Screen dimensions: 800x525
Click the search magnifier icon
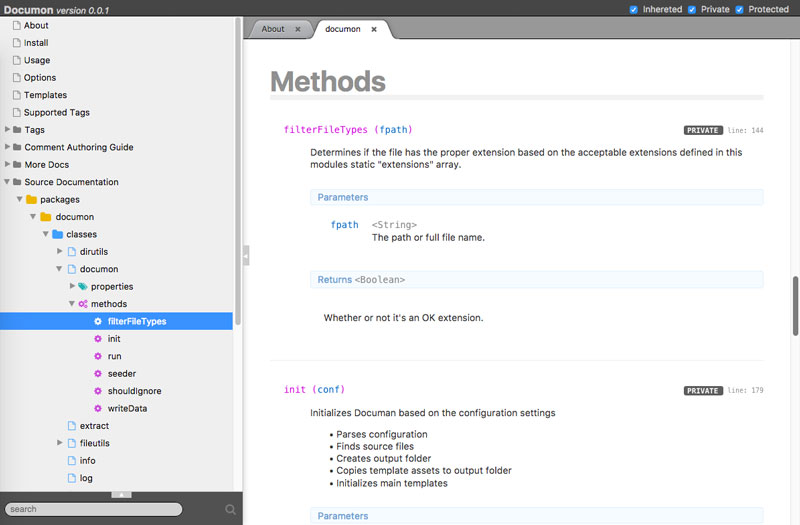point(230,509)
